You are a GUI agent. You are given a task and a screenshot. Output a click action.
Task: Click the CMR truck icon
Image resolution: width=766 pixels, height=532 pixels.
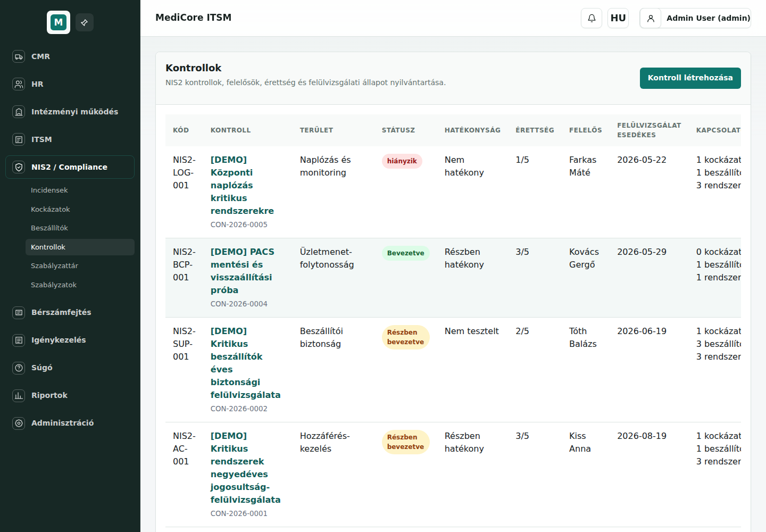pyautogui.click(x=19, y=56)
